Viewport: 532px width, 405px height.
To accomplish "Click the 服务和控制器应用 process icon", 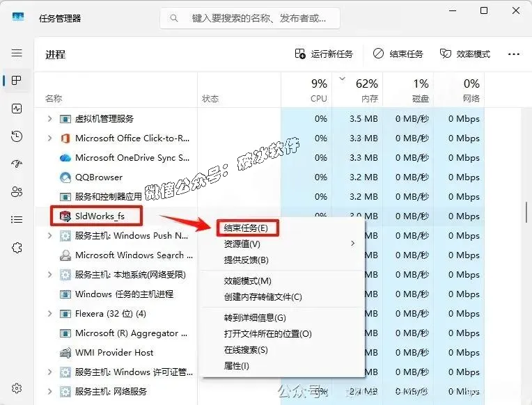I will click(x=65, y=197).
